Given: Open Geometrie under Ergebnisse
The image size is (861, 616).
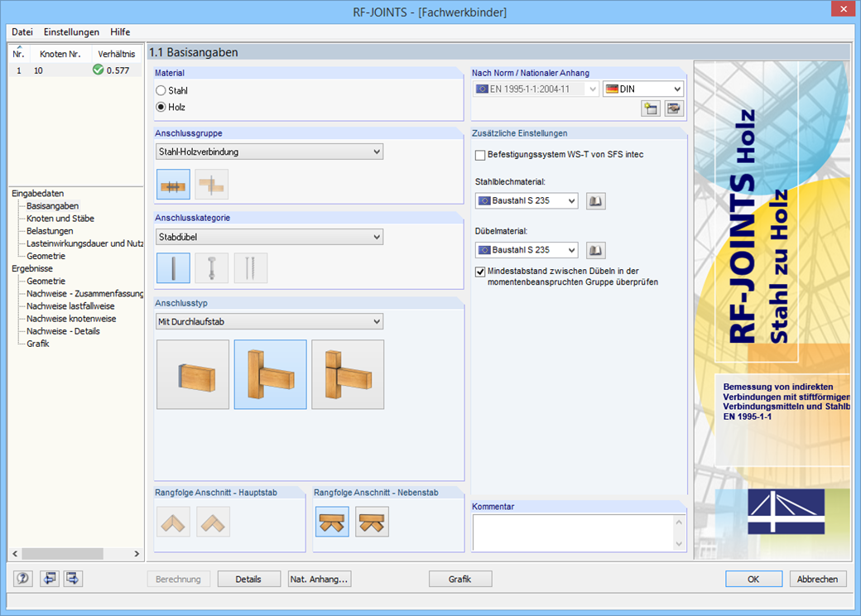Looking at the screenshot, I should pyautogui.click(x=46, y=282).
